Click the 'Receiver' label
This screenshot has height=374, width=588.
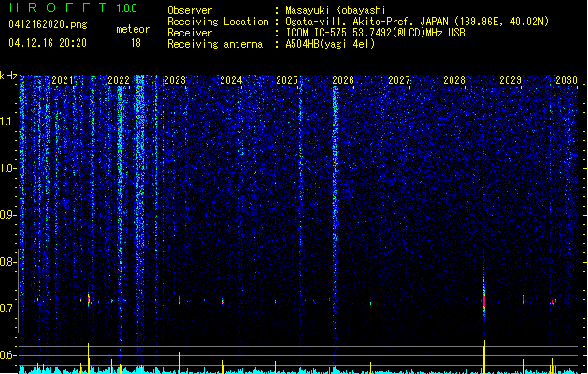pos(190,33)
